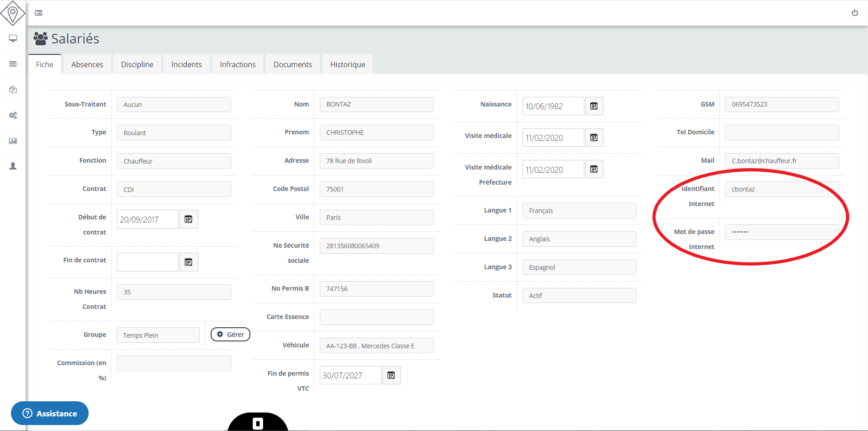
Task: Expand the Type dropdown showing Roulant
Action: (x=174, y=133)
